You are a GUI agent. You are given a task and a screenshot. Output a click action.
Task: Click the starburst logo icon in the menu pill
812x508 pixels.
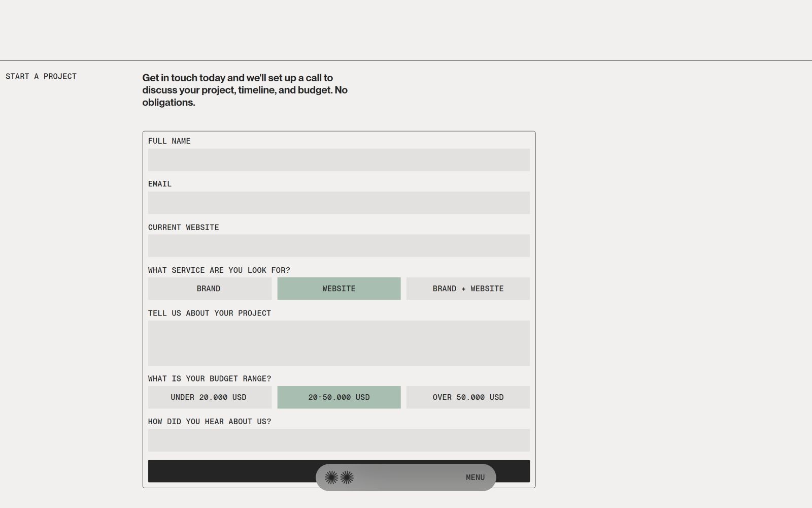(x=339, y=478)
